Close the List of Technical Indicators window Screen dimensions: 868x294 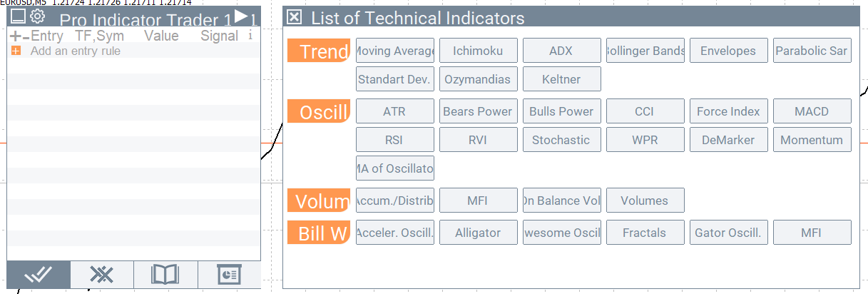[x=295, y=18]
